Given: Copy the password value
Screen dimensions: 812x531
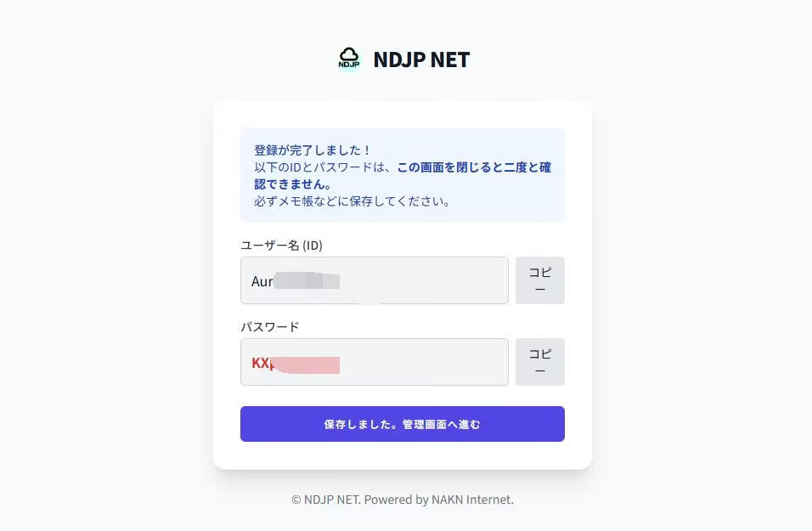Looking at the screenshot, I should [539, 362].
